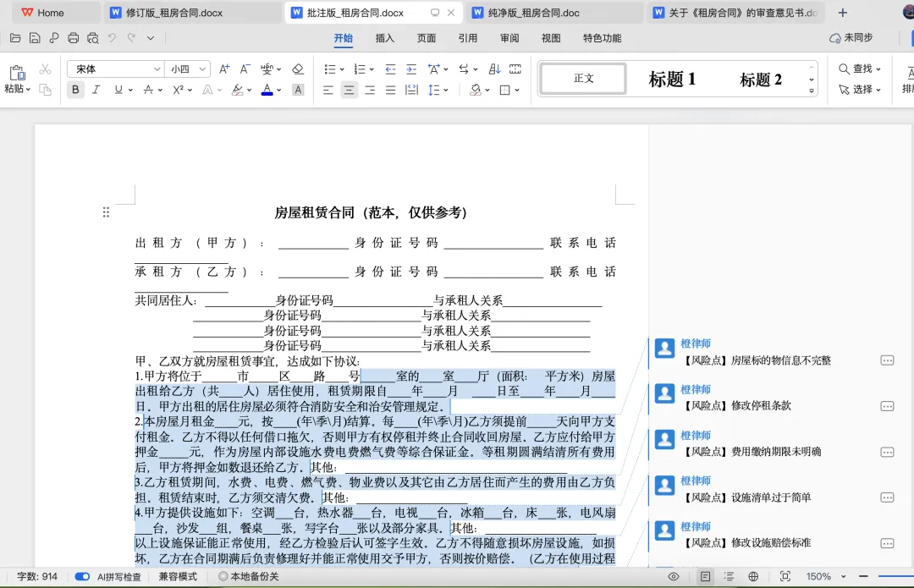Apply the 标题 1 style
Screen dimensions: 914x588
672,79
